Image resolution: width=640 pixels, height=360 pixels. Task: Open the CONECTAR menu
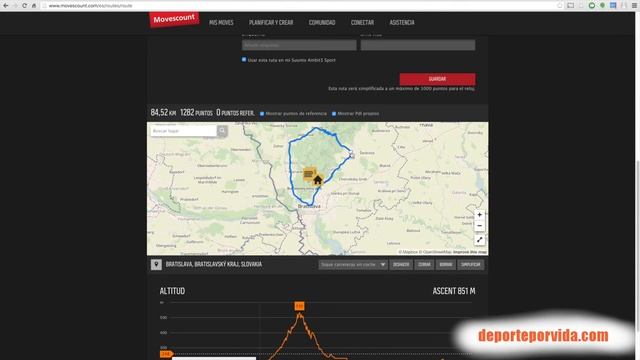tap(362, 22)
